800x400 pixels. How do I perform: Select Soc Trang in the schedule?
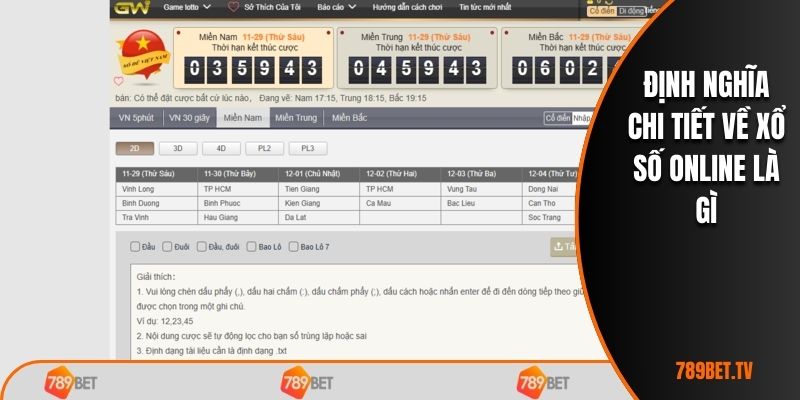551,217
